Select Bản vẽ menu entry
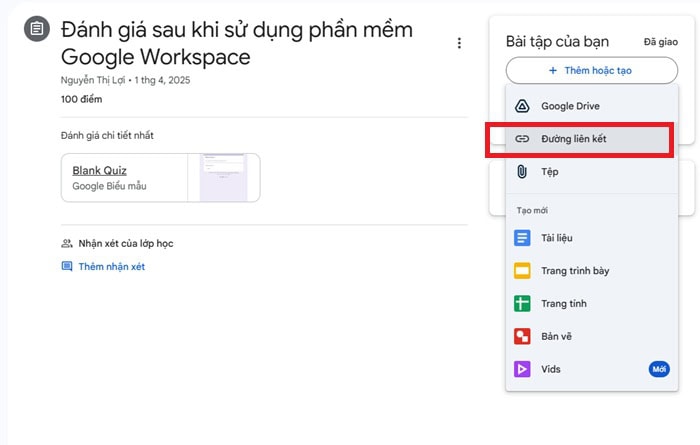The width and height of the screenshot is (700, 445). (x=556, y=337)
